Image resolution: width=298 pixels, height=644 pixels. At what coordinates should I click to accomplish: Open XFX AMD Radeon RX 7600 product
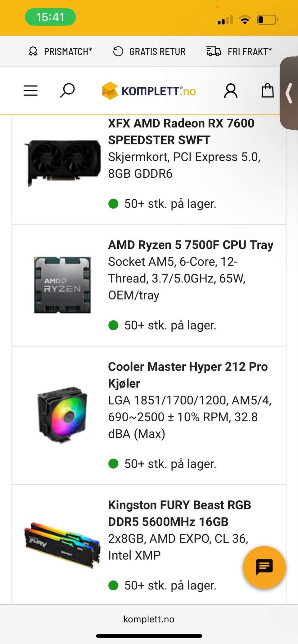(181, 131)
